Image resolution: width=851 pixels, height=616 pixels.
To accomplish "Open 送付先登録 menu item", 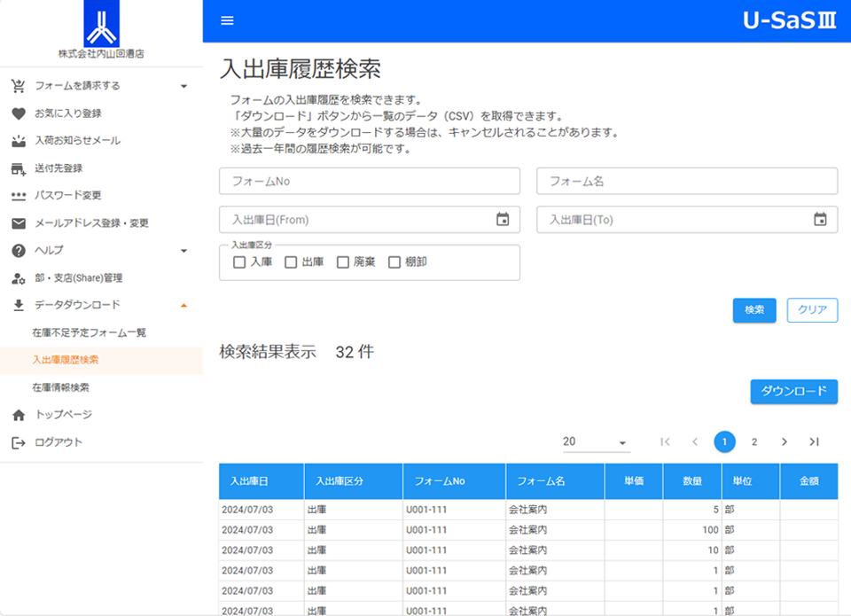I will click(101, 168).
